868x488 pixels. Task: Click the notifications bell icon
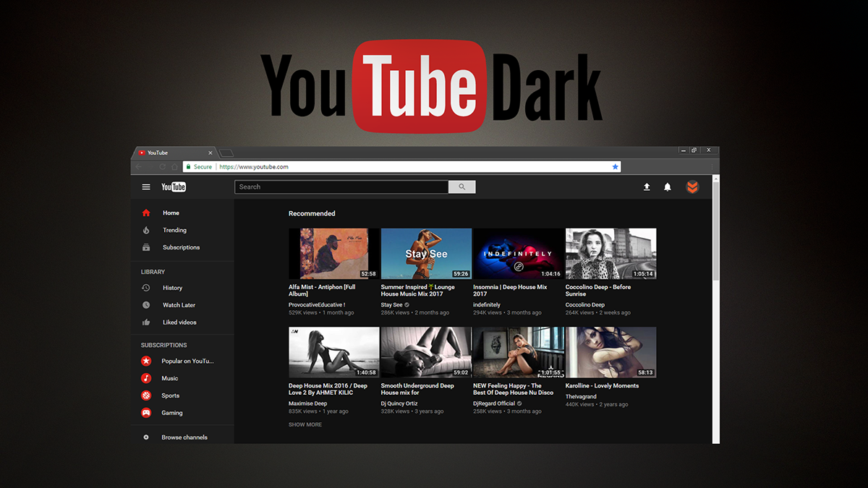pyautogui.click(x=667, y=187)
